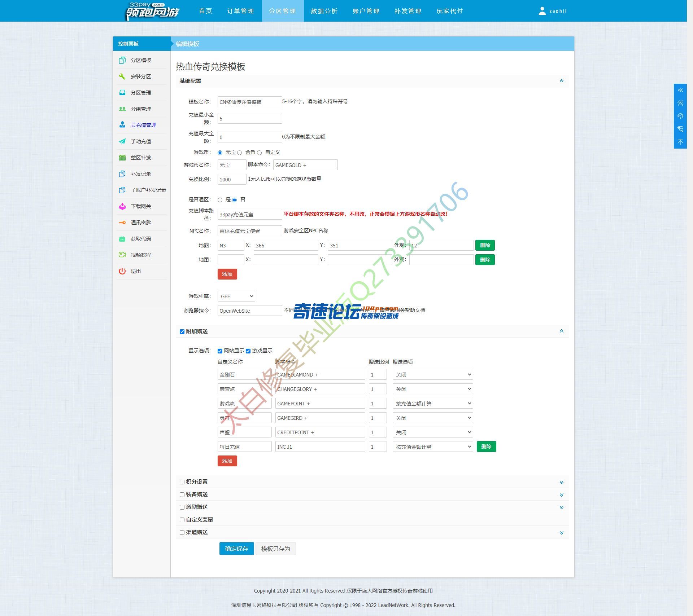Open 分区管理 in top navigation

click(283, 11)
